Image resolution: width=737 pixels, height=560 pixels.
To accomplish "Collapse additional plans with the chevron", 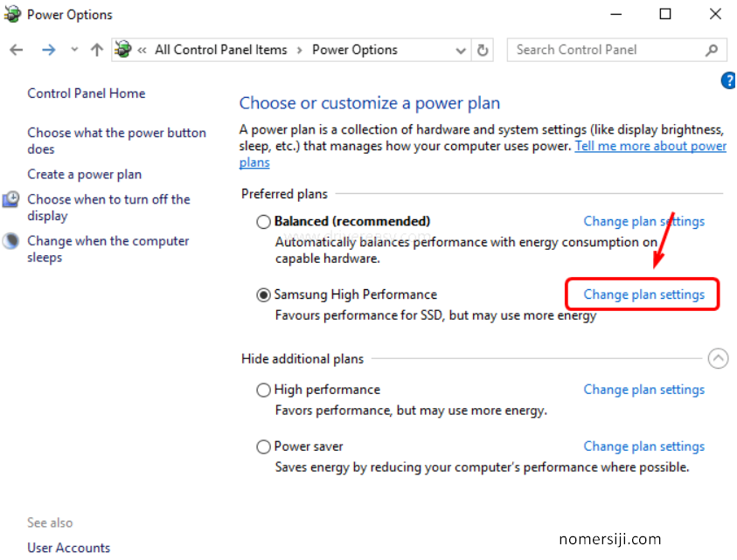I will 718,358.
